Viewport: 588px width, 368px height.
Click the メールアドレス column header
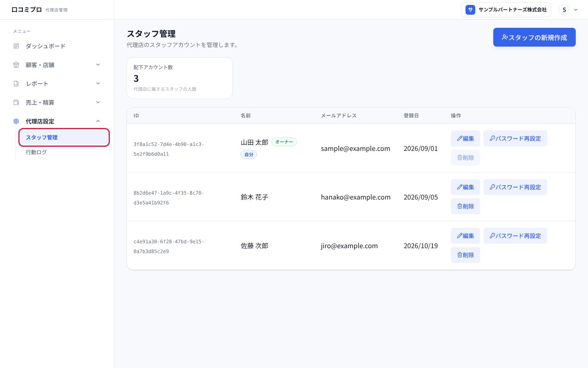[x=339, y=116]
